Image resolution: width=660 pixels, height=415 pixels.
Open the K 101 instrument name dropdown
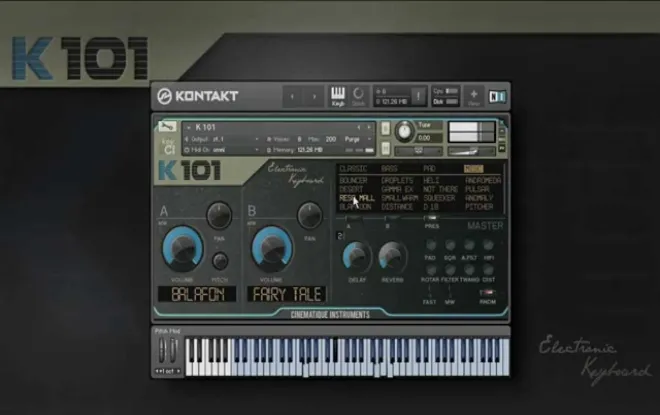coord(189,127)
